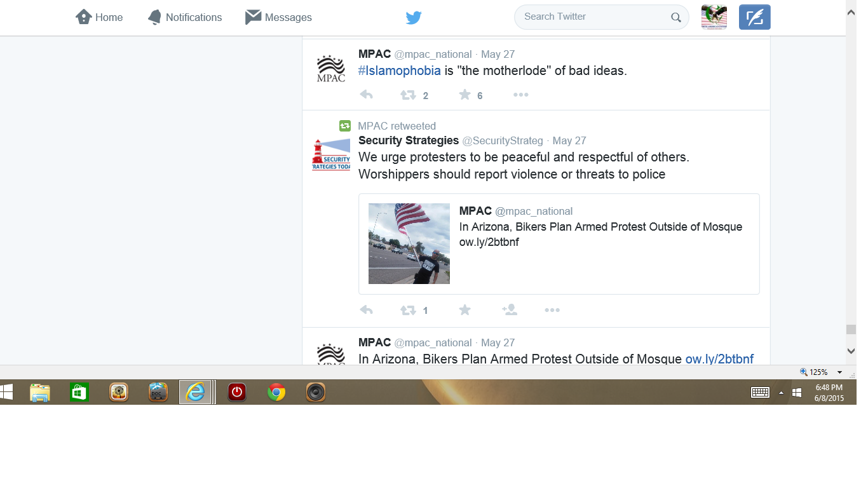Open more options on Islamophobia tweet

coord(521,95)
